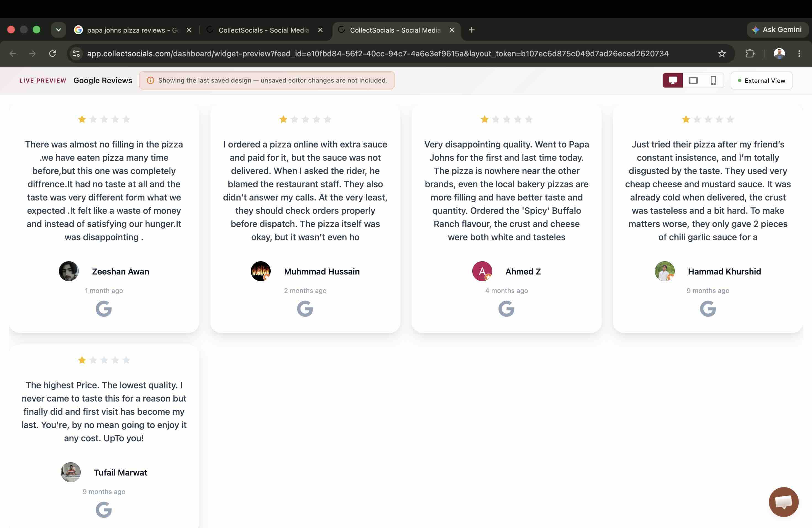Viewport: 812px width, 528px height.
Task: Switch to the papa johns pizza reviews tab
Action: click(132, 30)
